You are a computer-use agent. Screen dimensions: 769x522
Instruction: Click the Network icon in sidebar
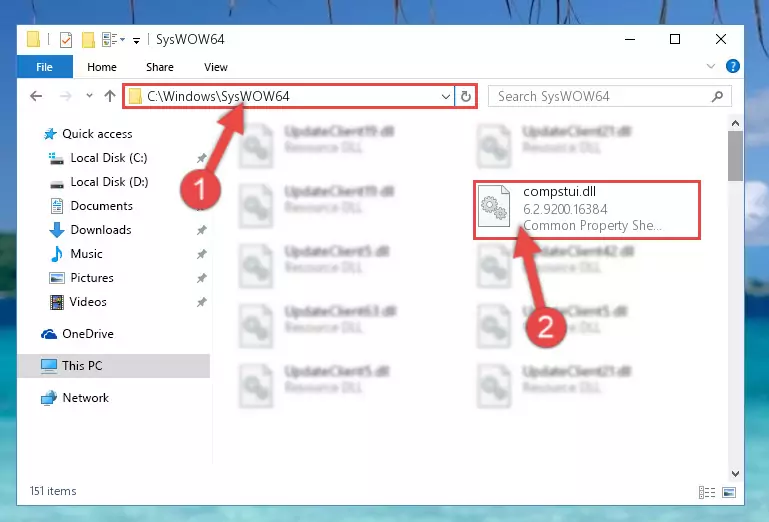pos(49,398)
